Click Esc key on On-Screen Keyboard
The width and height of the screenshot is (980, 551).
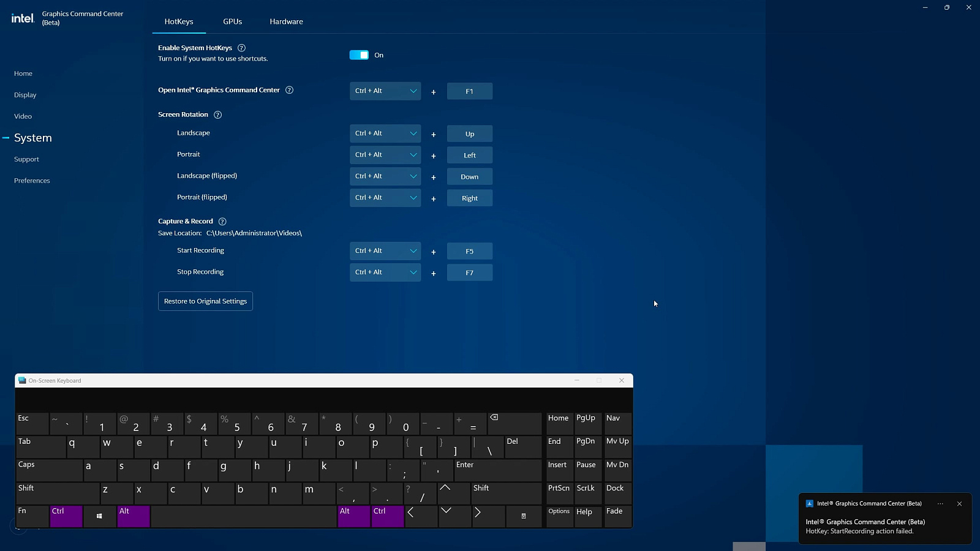[x=32, y=423]
